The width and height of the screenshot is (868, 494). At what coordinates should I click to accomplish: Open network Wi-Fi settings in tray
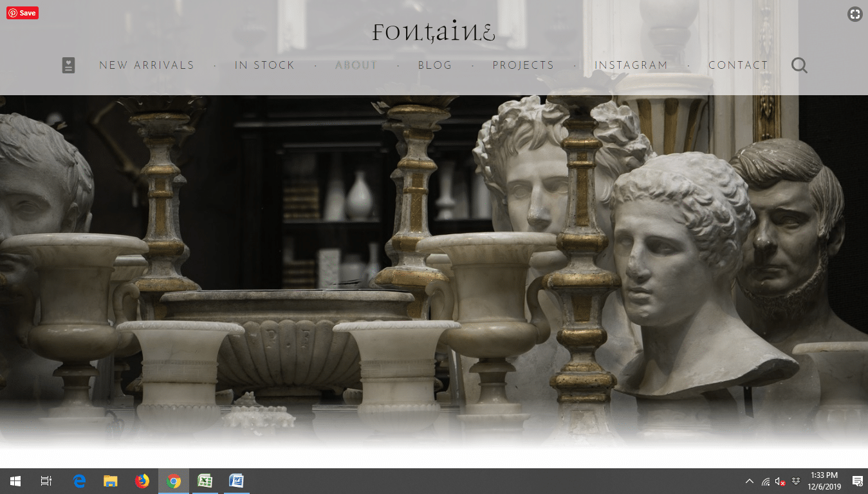click(766, 481)
